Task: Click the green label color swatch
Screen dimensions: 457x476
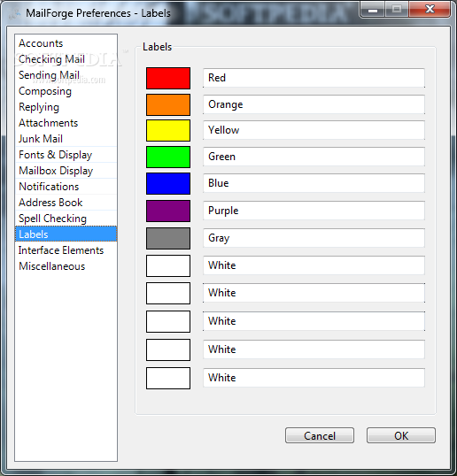Action: pos(168,157)
